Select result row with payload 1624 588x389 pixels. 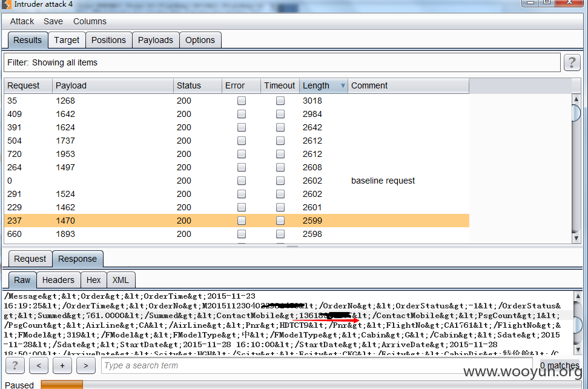coord(237,127)
